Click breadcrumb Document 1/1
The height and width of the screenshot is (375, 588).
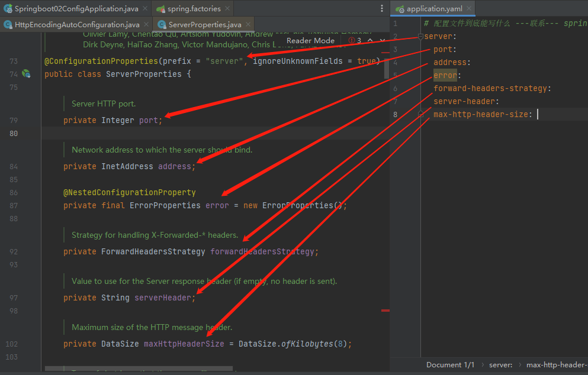450,365
